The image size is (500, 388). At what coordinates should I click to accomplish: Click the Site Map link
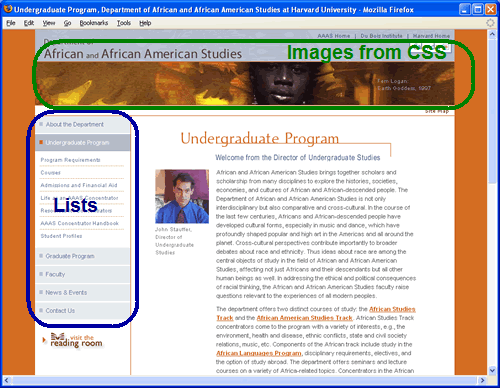pyautogui.click(x=437, y=111)
